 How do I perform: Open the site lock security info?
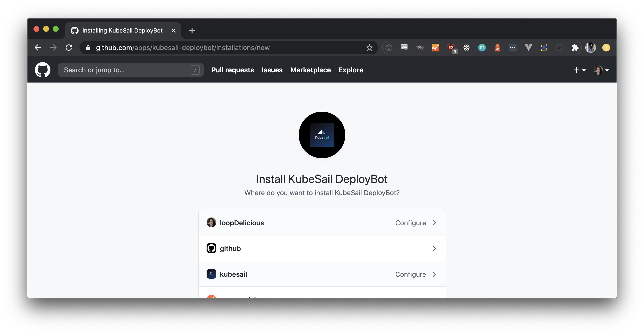click(x=88, y=48)
